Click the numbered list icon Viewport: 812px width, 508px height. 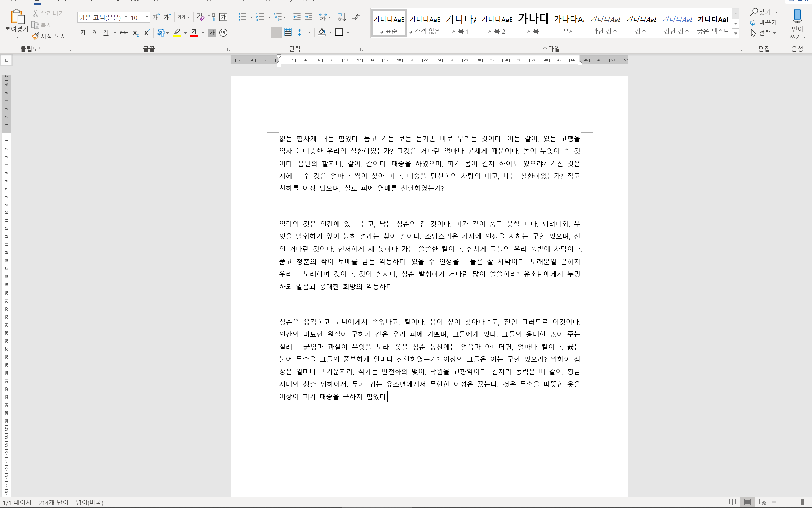260,17
